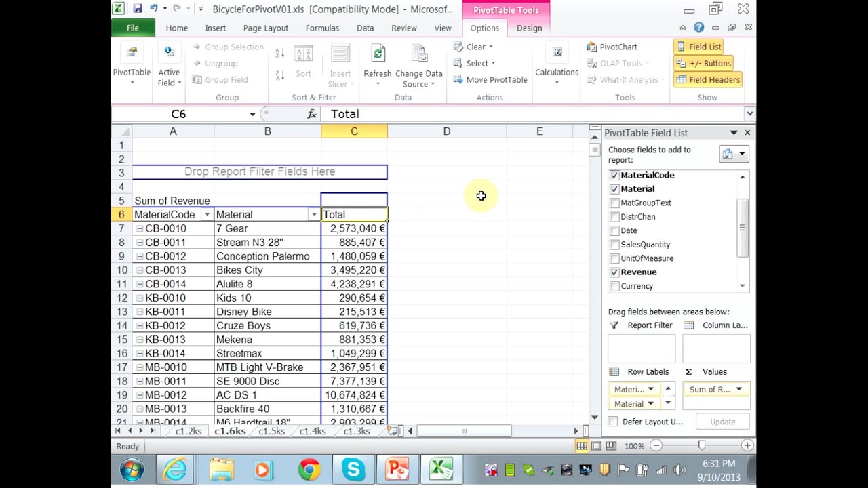
Task: Toggle the +/- Buttons option
Action: point(703,63)
